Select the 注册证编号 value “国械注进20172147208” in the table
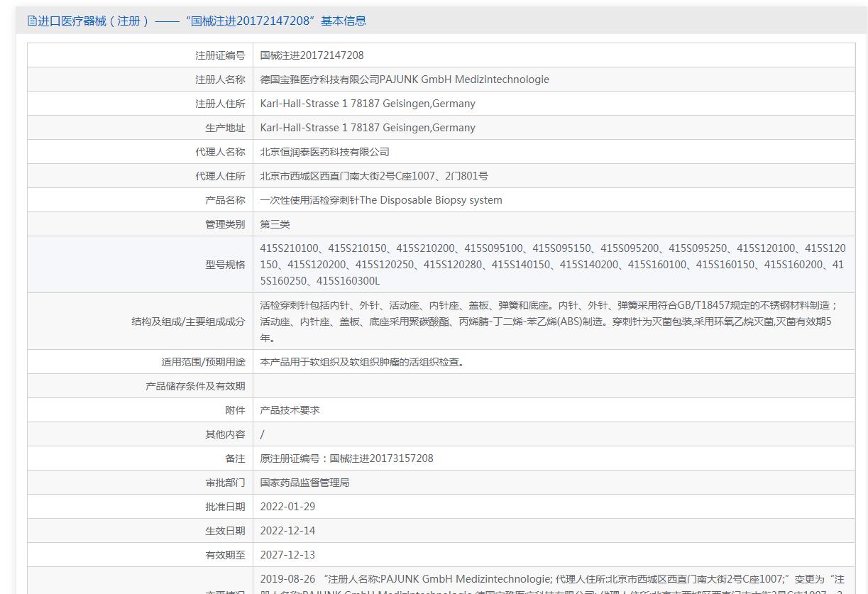The image size is (868, 594). [x=312, y=55]
